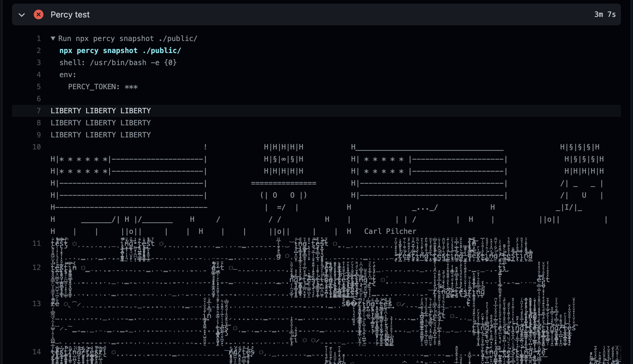Select log line number 11
The width and height of the screenshot is (633, 364).
(37, 243)
